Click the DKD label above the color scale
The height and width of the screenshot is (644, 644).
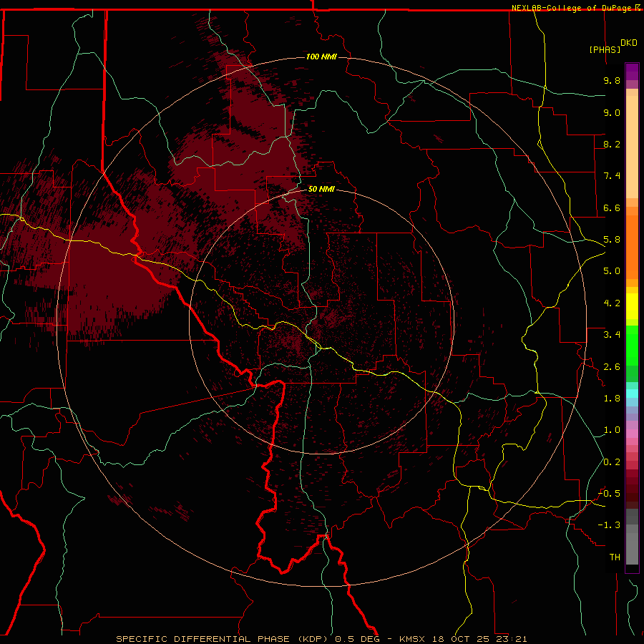pyautogui.click(x=629, y=43)
